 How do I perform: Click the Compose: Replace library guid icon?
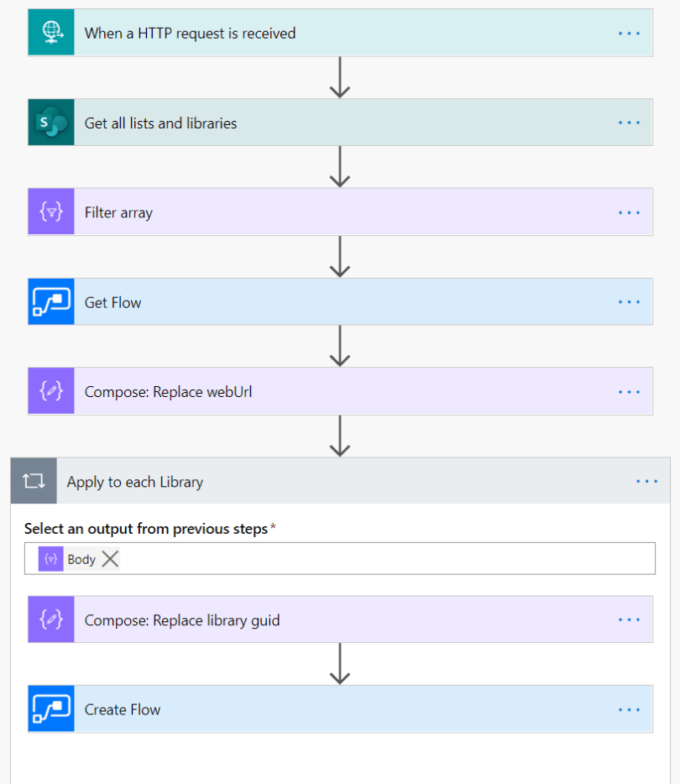[x=51, y=620]
